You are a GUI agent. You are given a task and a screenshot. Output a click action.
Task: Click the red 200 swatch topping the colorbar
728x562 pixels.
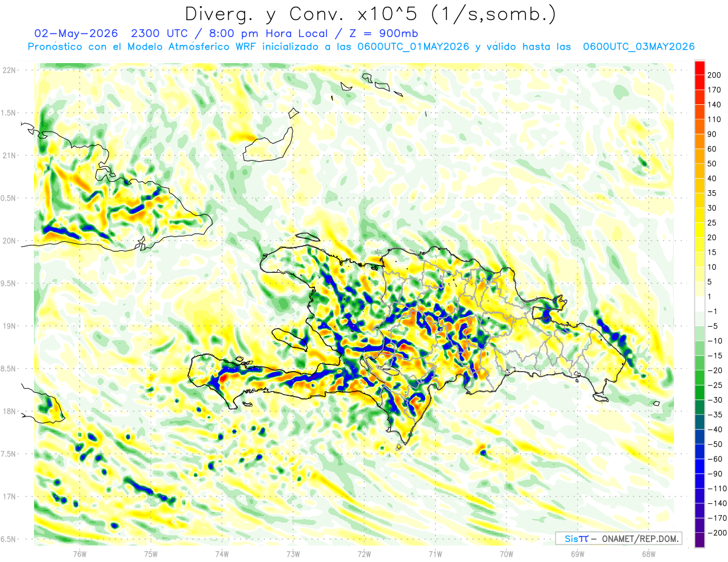coord(699,68)
